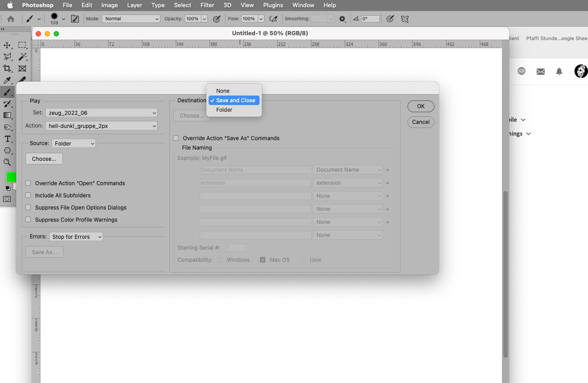Toggle Quick Mask mode icon
The image size is (588, 383).
pyautogui.click(x=7, y=199)
